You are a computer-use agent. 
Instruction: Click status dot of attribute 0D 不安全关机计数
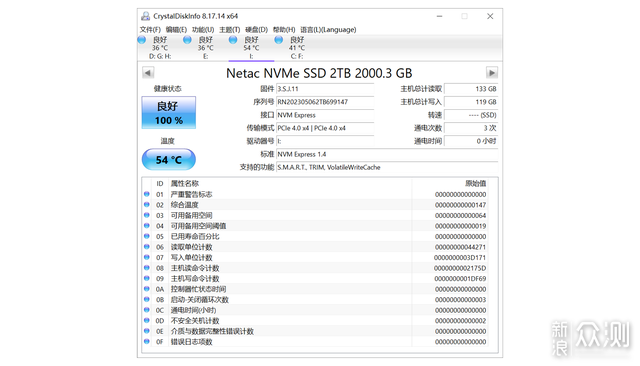click(x=147, y=320)
